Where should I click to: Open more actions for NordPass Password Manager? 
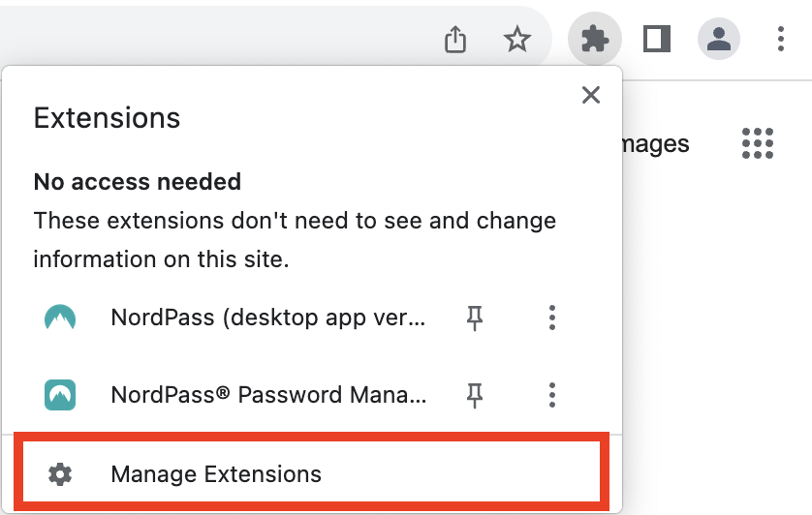coord(551,395)
